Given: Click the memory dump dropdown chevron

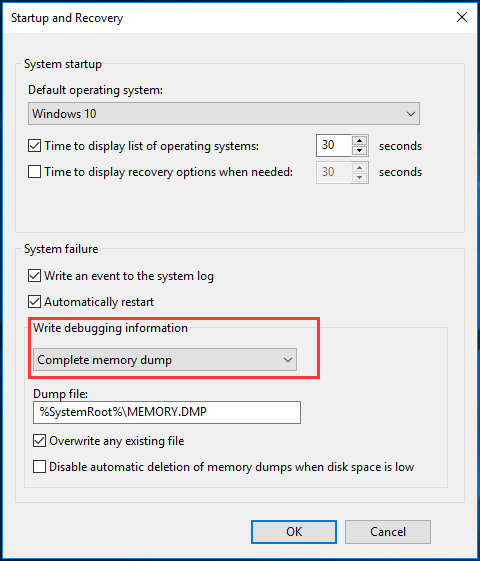Looking at the screenshot, I should tap(288, 360).
